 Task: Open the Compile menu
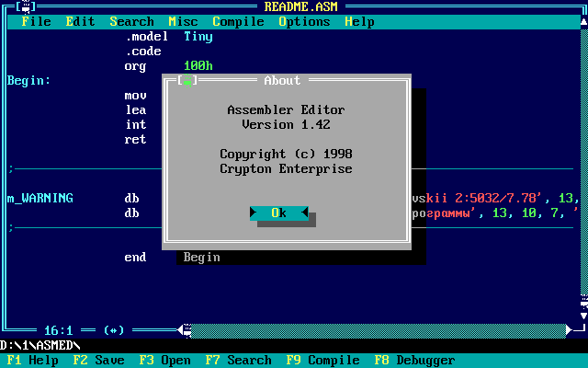pos(238,22)
